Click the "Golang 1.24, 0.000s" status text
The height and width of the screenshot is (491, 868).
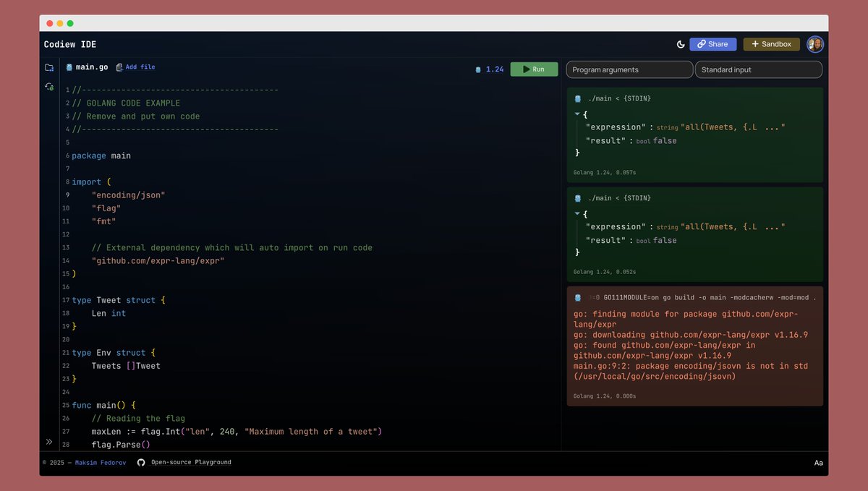point(605,396)
